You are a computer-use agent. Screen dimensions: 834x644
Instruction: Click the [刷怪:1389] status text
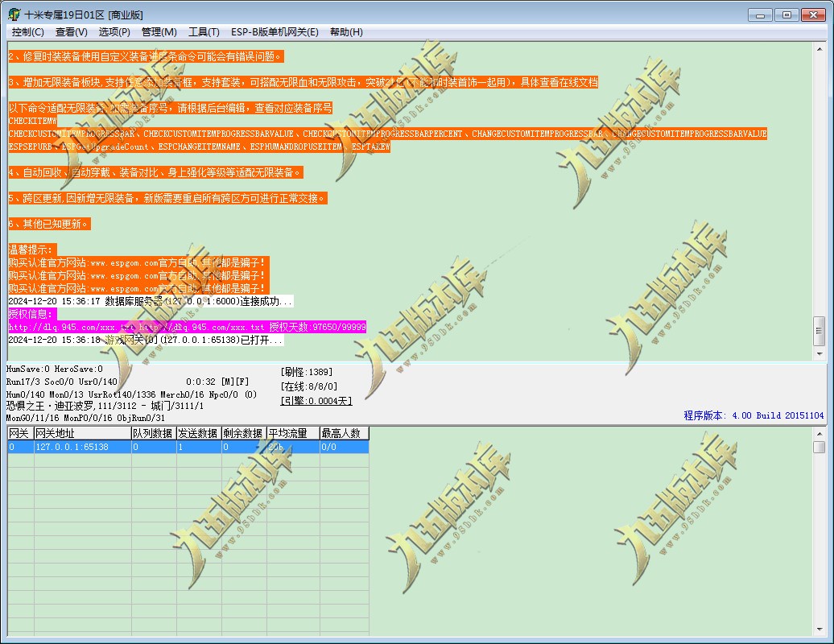[307, 372]
